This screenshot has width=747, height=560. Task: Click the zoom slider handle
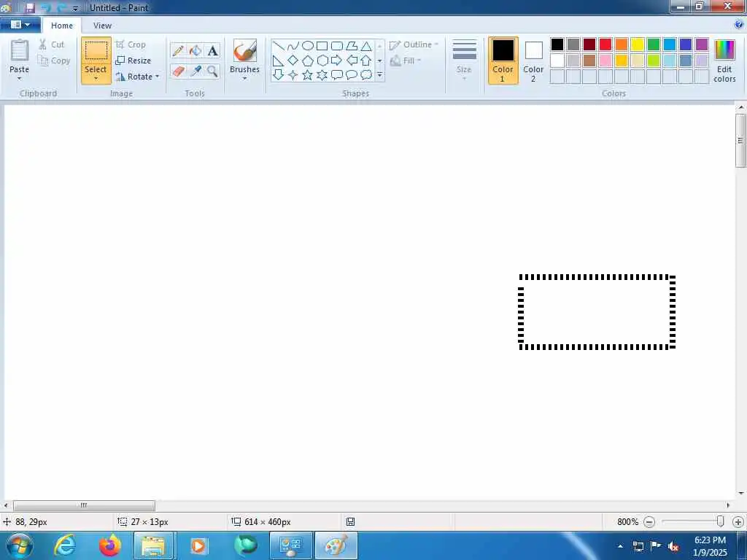coord(720,521)
